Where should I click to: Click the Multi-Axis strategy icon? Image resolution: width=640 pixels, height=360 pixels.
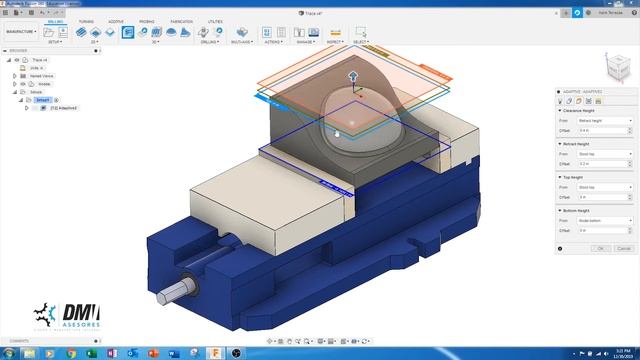point(242,32)
